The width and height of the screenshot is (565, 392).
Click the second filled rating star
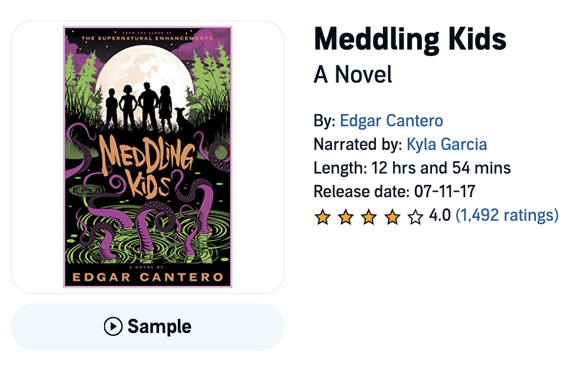[x=346, y=217]
